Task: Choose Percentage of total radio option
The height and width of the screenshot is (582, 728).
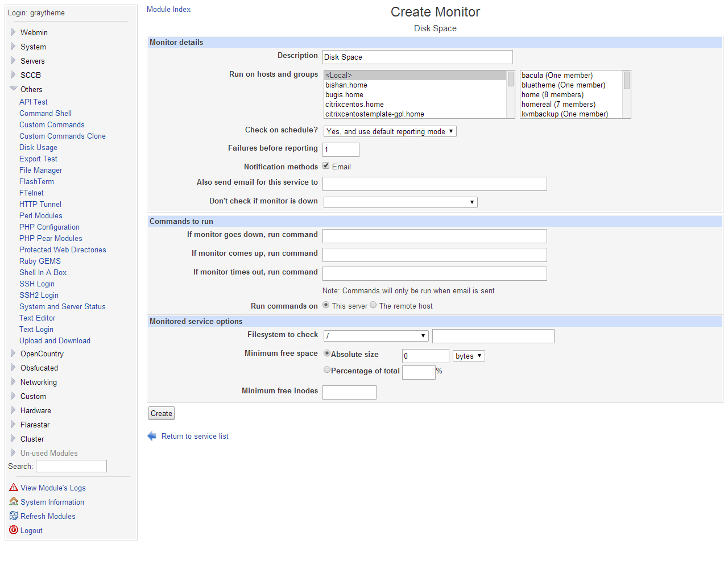Action: (x=327, y=370)
